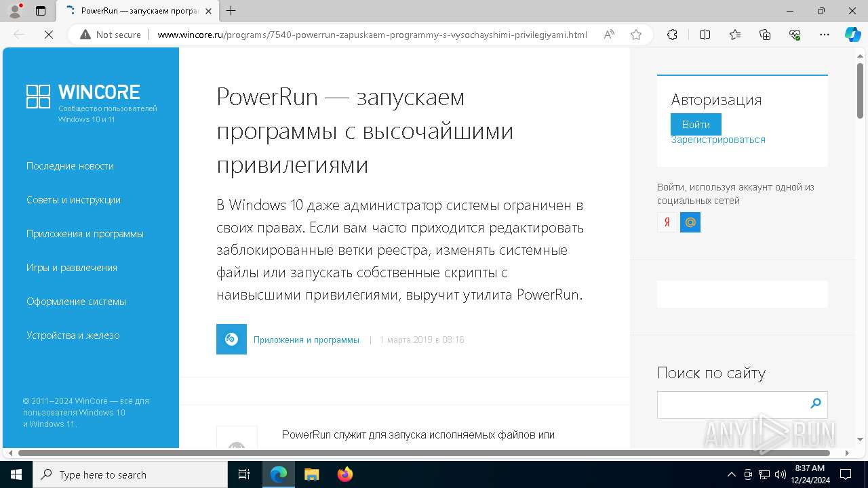Open the browser Extensions icon
Image resolution: width=868 pixels, height=488 pixels.
(x=672, y=35)
